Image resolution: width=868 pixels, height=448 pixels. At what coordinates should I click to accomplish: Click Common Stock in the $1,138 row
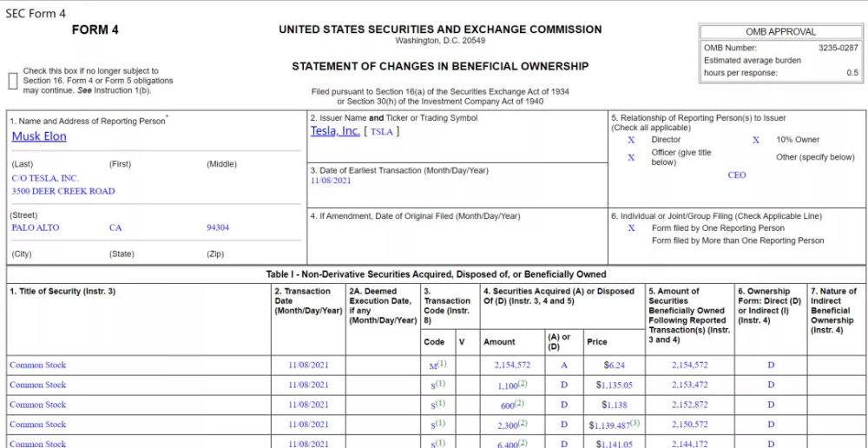click(x=37, y=405)
